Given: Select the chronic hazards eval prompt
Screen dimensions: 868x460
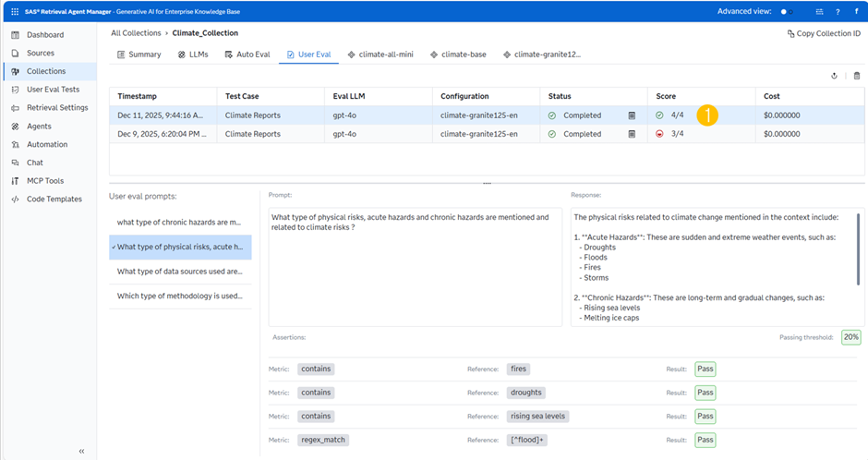Looking at the screenshot, I should click(x=179, y=222).
